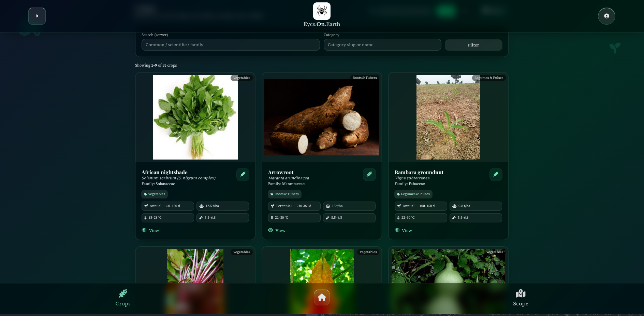644x316 pixels.
Task: View Bambara groundnut details
Action: coord(404,231)
